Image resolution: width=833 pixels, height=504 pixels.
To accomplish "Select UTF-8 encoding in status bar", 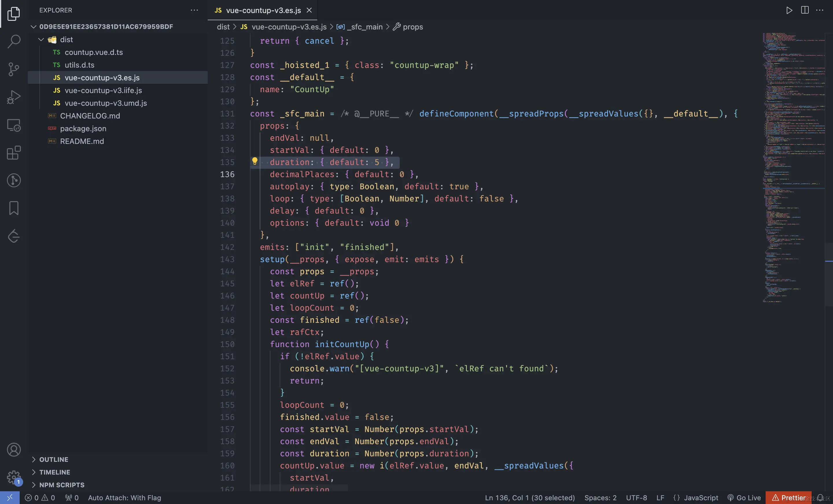I will (x=636, y=498).
